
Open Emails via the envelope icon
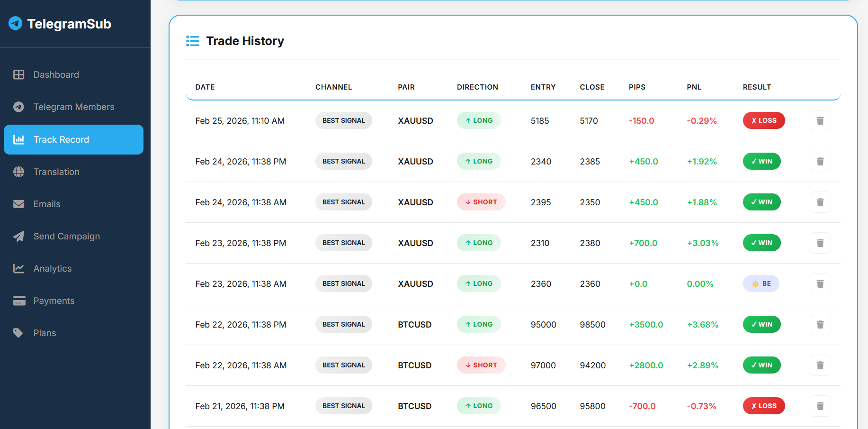(x=19, y=204)
